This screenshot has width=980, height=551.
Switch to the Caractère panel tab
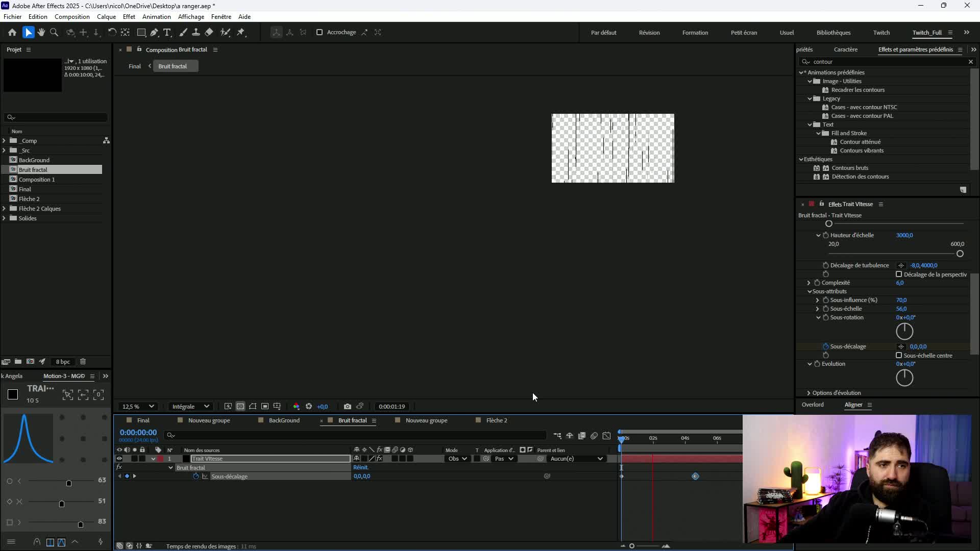point(846,49)
